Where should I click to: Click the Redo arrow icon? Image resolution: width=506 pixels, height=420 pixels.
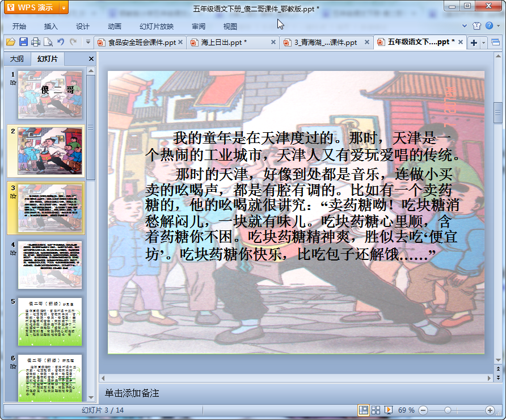pyautogui.click(x=73, y=41)
